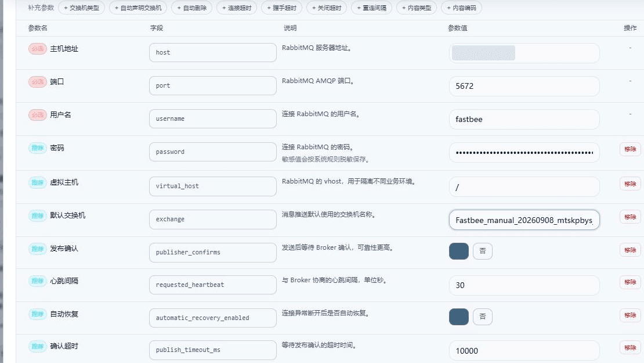Click the 参数名 column header
Screen dimensions: 644x363
[x=37, y=28]
